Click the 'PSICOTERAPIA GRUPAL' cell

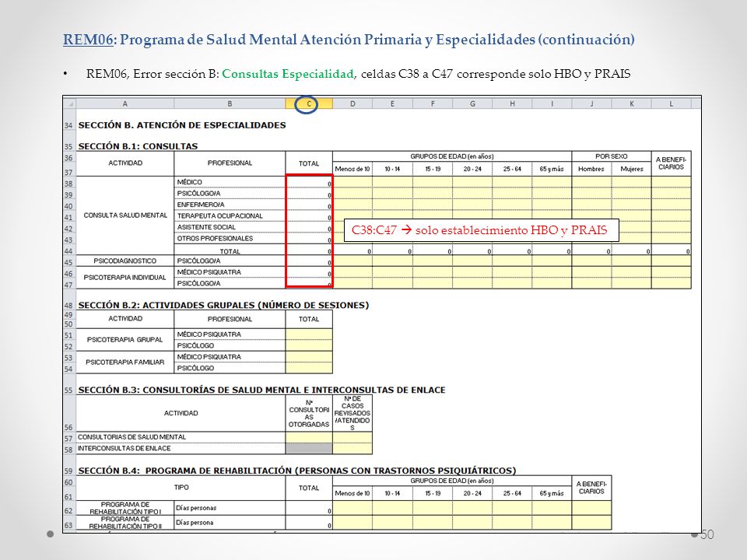[125, 340]
